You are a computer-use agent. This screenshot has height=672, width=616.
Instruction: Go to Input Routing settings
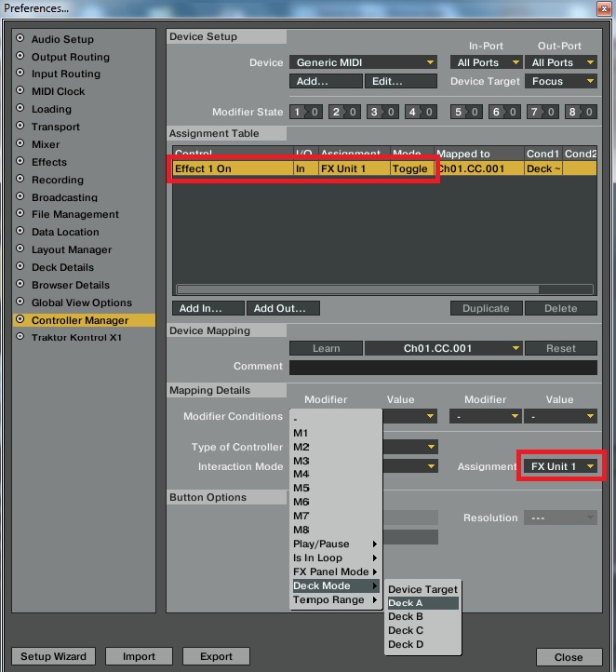point(65,74)
